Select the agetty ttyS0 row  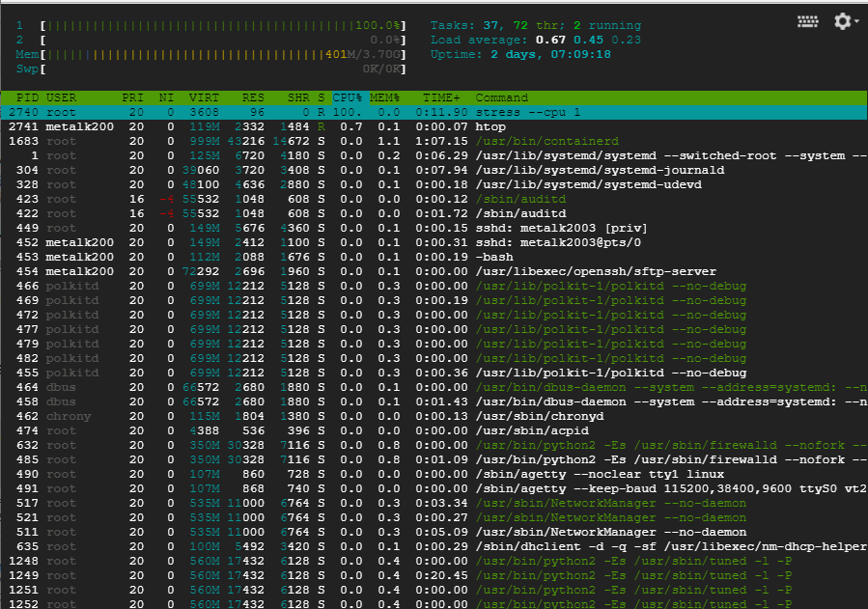pos(434,488)
